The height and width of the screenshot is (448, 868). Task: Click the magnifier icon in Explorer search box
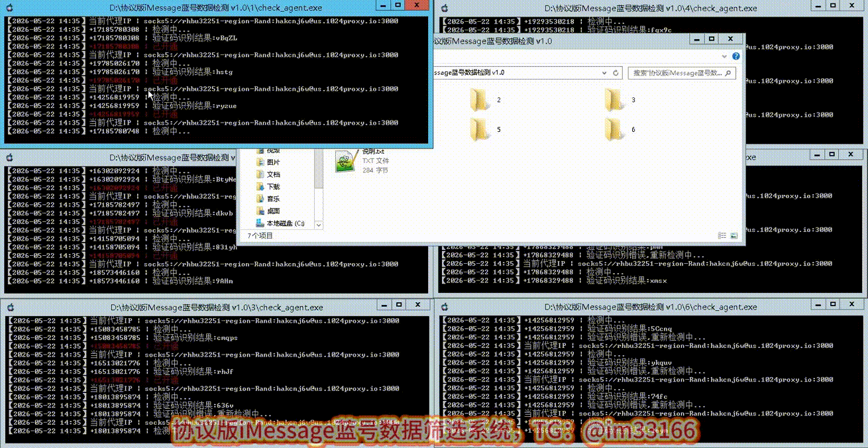[729, 73]
